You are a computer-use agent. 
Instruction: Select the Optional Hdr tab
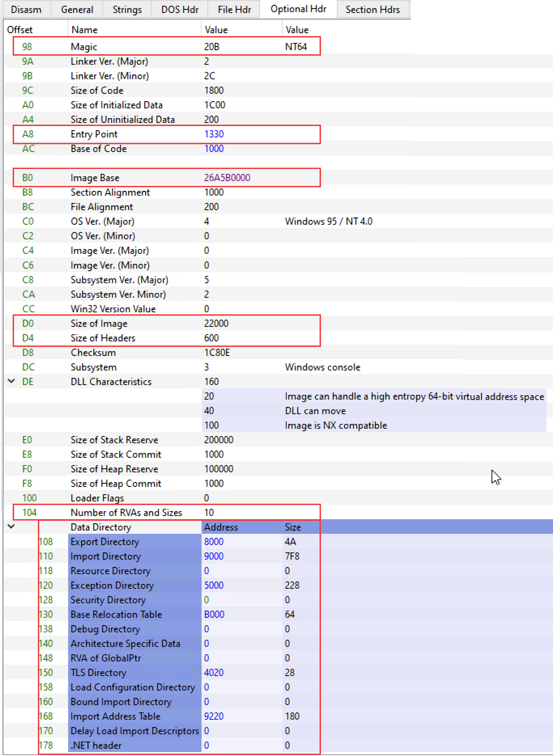298,9
